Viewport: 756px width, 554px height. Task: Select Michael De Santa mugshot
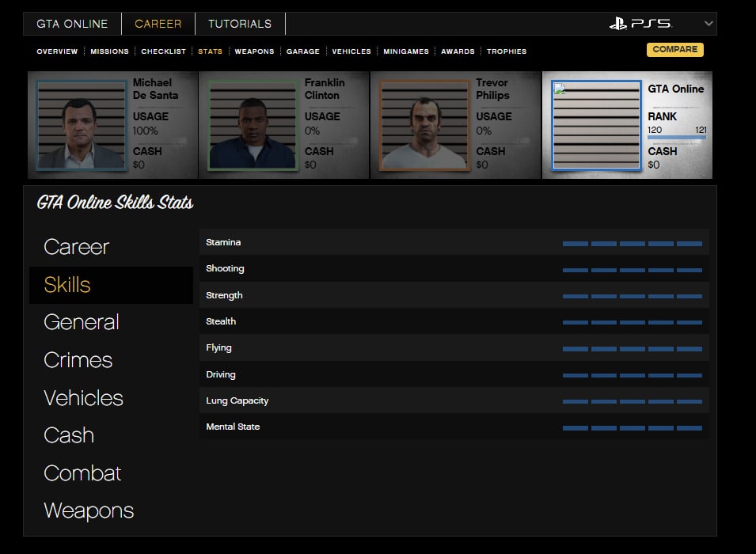82,125
